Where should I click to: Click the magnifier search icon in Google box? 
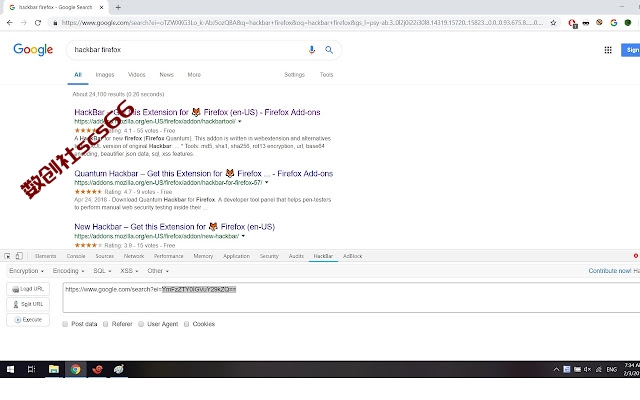329,50
